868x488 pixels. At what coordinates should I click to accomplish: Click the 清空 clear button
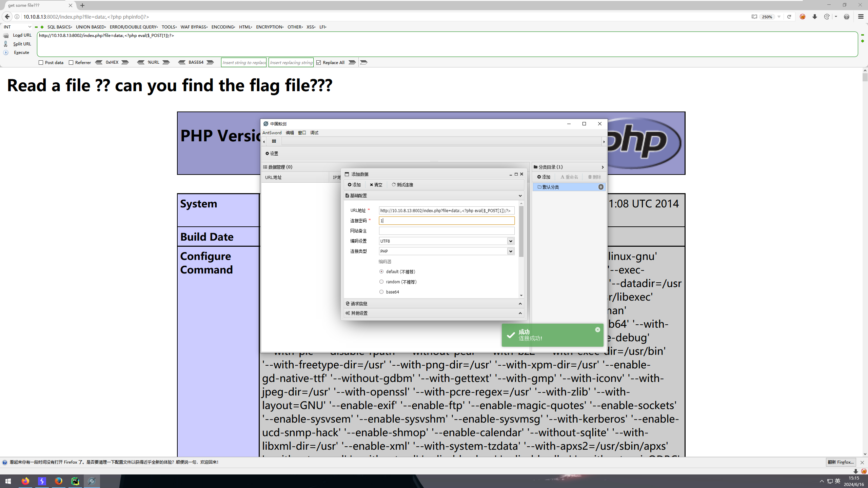[x=376, y=185]
